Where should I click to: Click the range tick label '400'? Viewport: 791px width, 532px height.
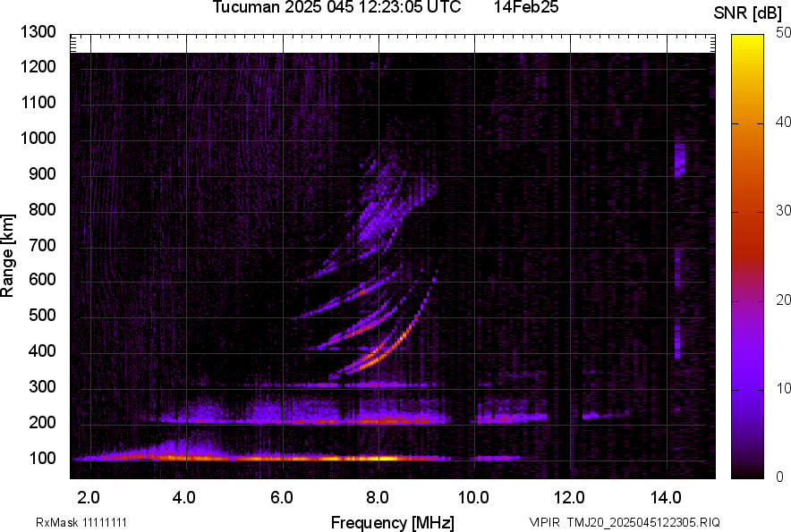[42, 351]
